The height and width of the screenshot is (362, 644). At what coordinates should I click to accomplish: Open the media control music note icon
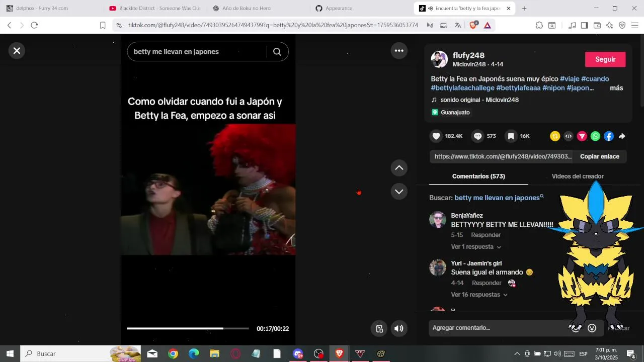tap(572, 25)
